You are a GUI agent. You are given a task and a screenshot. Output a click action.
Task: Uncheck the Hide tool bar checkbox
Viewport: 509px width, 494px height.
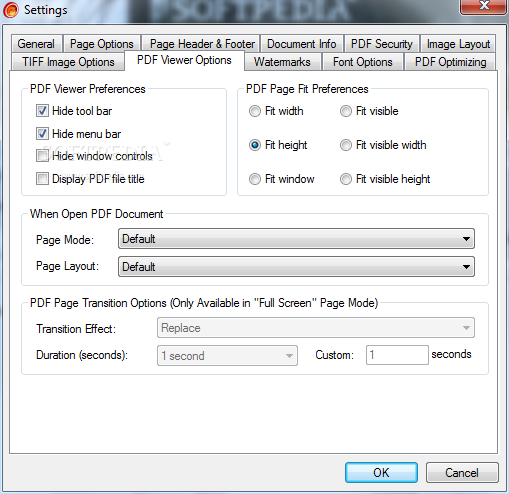click(42, 111)
